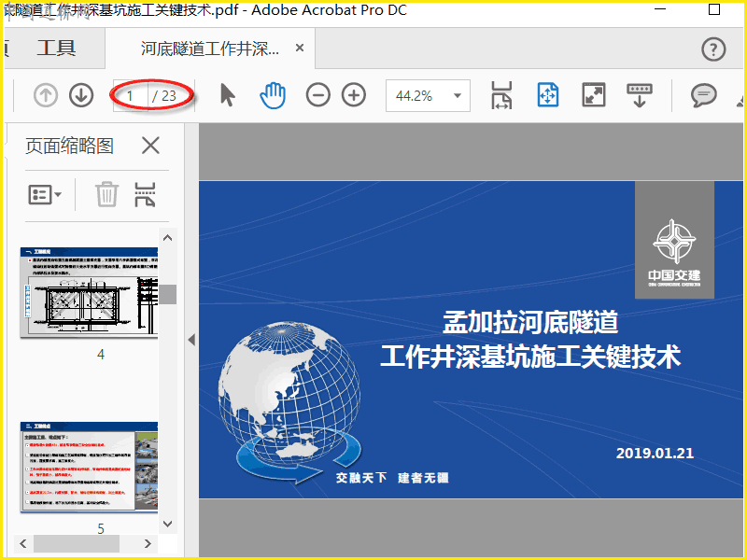The width and height of the screenshot is (747, 560).
Task: Go to previous page using up arrow
Action: [46, 95]
